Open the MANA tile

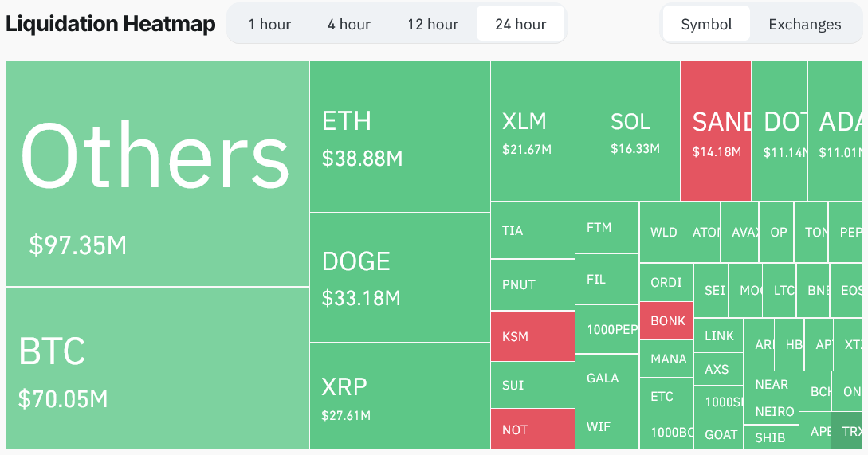666,359
